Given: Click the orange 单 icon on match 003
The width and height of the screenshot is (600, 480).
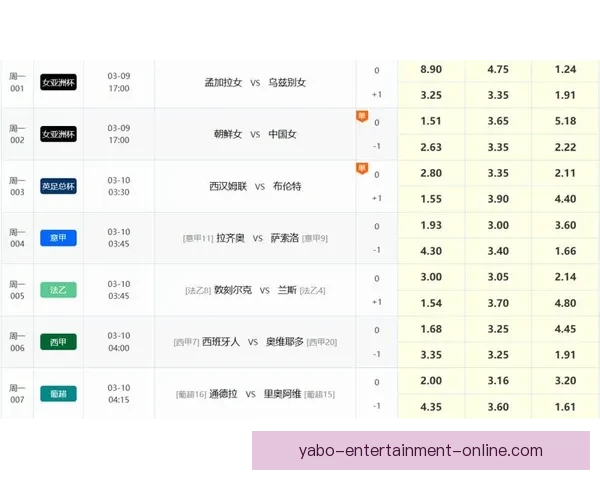Looking at the screenshot, I should tap(362, 168).
